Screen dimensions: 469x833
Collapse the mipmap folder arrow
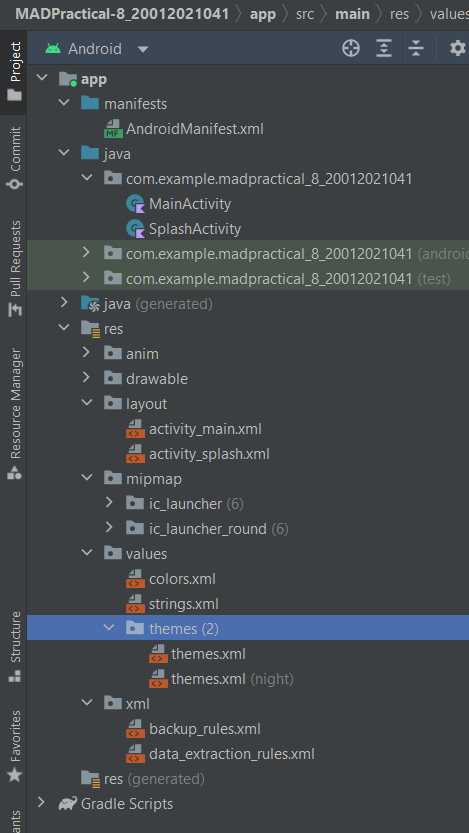coord(87,478)
